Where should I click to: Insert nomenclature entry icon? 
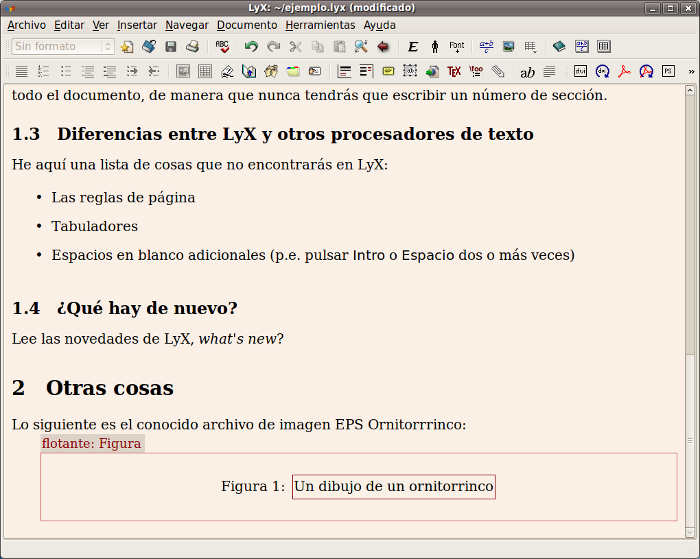[315, 71]
